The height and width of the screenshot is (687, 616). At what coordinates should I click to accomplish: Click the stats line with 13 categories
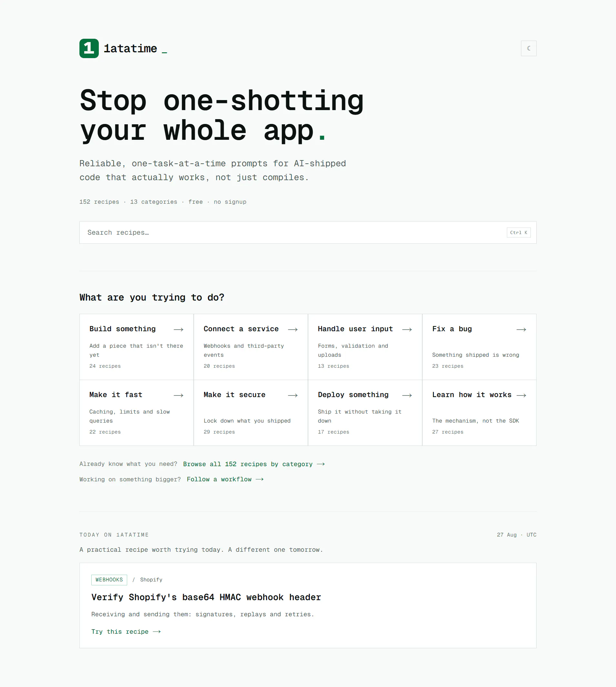163,202
